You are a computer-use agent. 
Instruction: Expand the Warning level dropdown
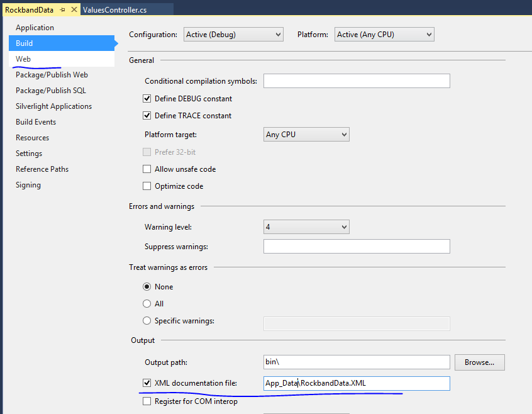(306, 227)
